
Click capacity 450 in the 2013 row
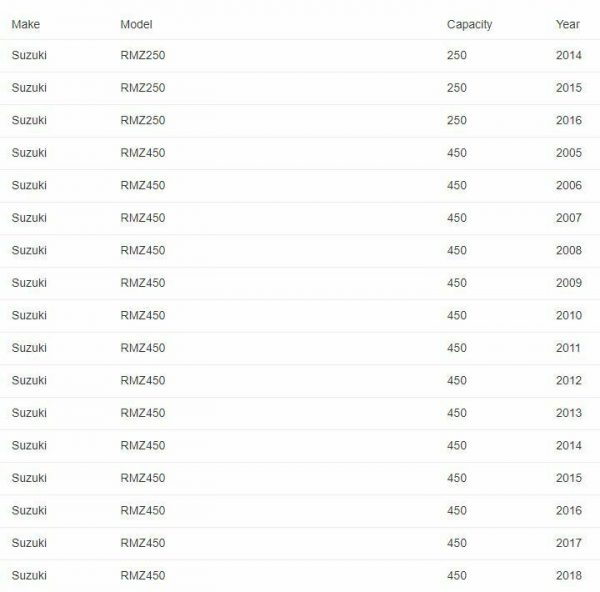tap(457, 413)
